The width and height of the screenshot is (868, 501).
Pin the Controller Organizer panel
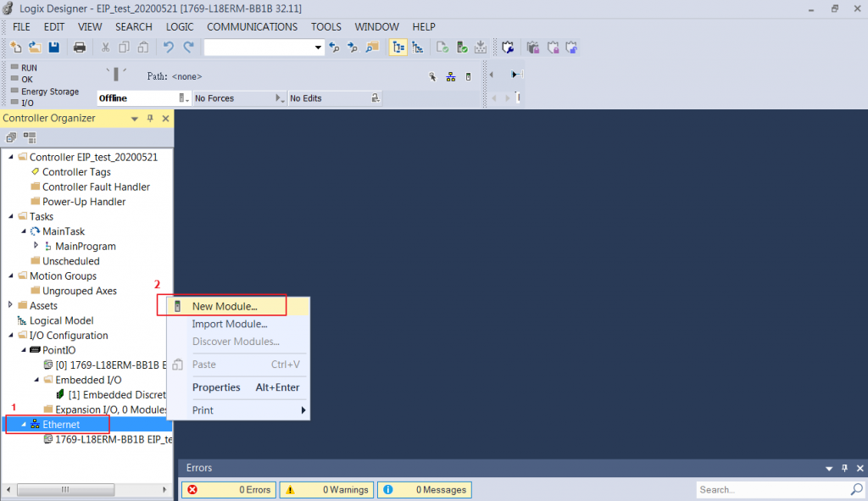(151, 119)
